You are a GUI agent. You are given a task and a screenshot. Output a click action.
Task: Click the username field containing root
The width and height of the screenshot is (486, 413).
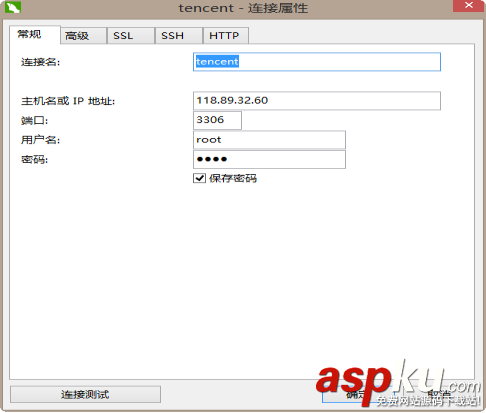point(269,140)
